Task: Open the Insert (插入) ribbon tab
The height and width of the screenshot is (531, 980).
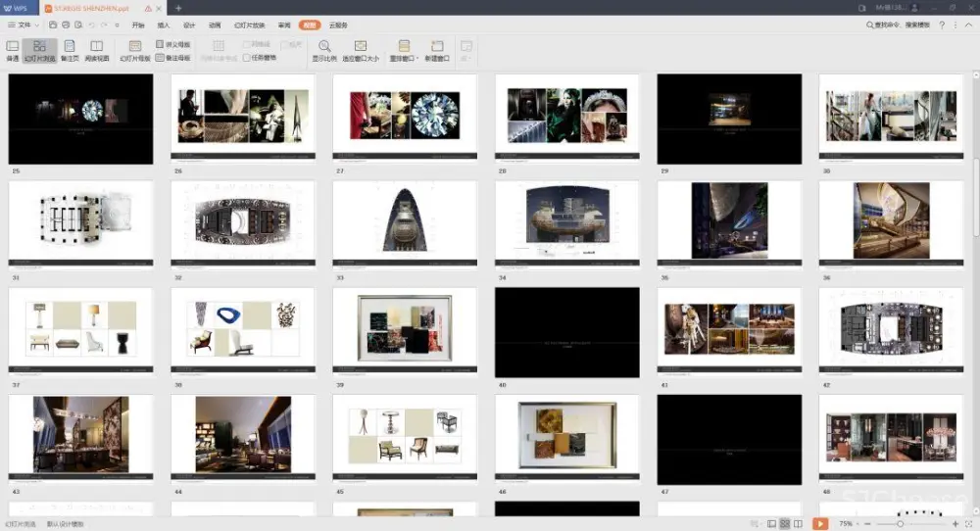Action: (164, 24)
